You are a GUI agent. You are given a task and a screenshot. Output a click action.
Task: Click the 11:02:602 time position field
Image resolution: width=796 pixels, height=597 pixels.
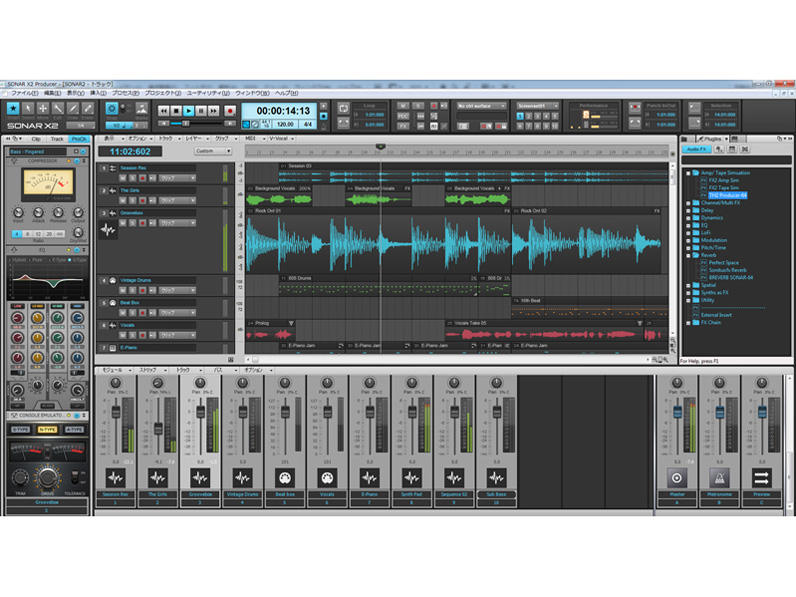pos(130,151)
